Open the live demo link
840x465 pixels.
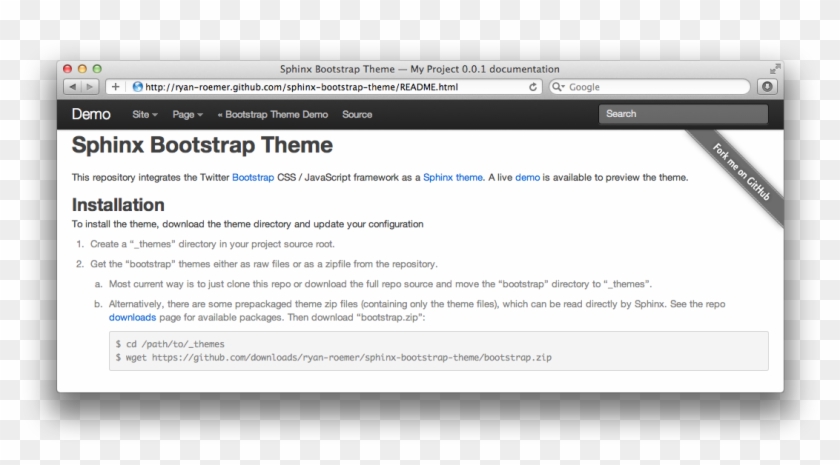[527, 177]
